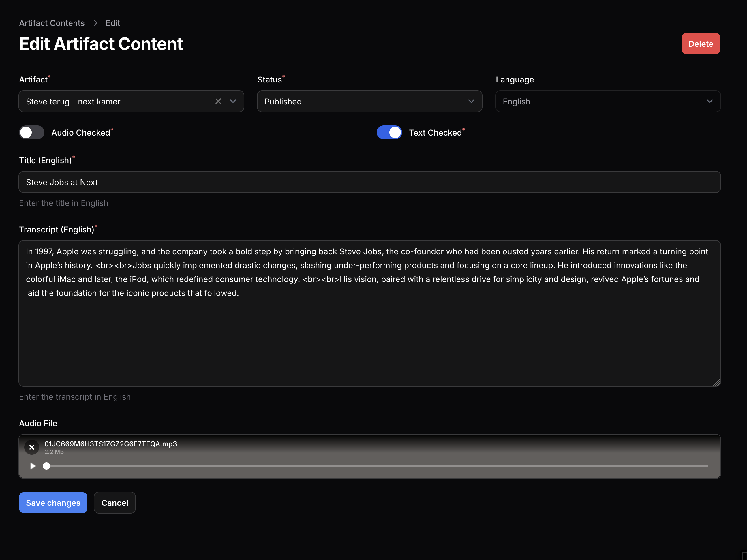Image resolution: width=747 pixels, height=560 pixels.
Task: Disable the Text Checked toggle
Action: point(389,132)
